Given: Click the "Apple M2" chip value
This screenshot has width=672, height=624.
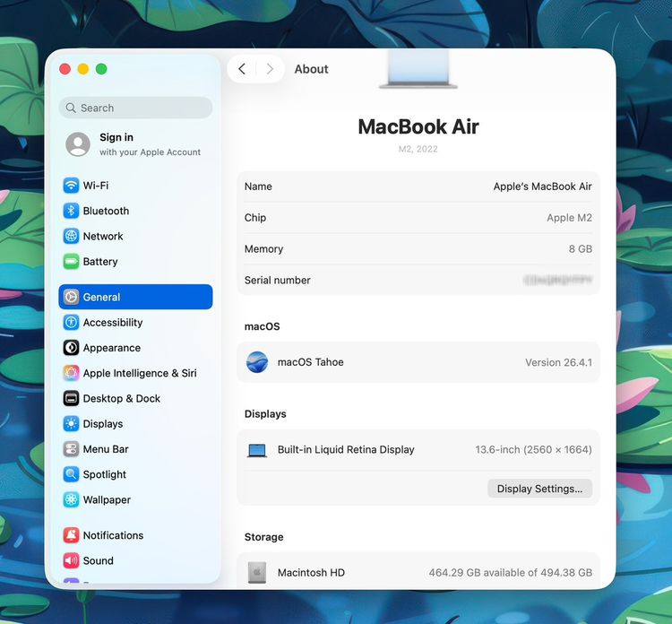Looking at the screenshot, I should coord(569,218).
